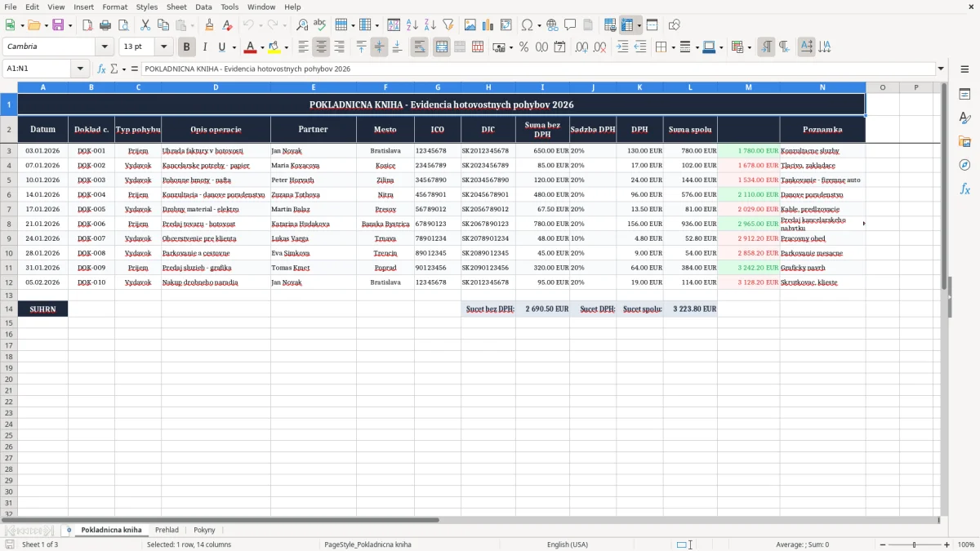Open the Styles menu
Screen dimensions: 980x551
[x=147, y=7]
